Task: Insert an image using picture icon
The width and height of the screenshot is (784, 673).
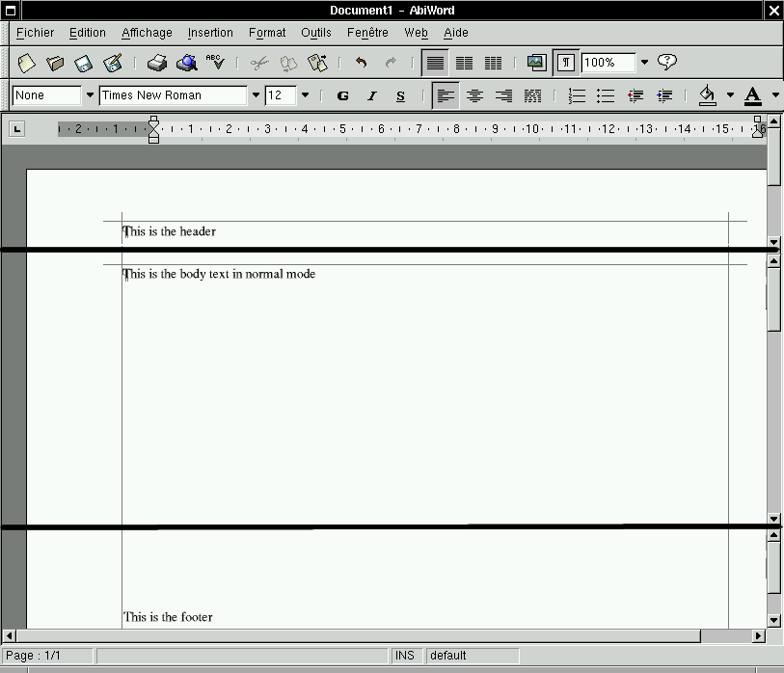Action: [x=536, y=63]
